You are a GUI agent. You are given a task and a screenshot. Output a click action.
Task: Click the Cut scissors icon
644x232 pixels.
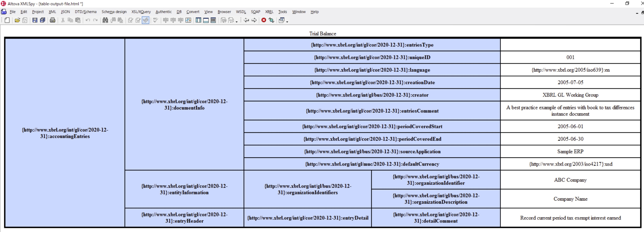point(63,20)
